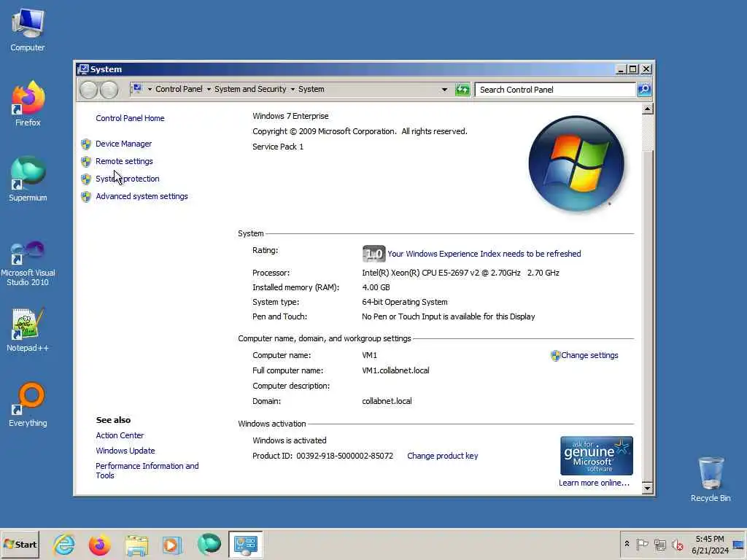Screen dimensions: 747x560
Task: Click the Firefox taskbar icon
Action: coord(99,544)
